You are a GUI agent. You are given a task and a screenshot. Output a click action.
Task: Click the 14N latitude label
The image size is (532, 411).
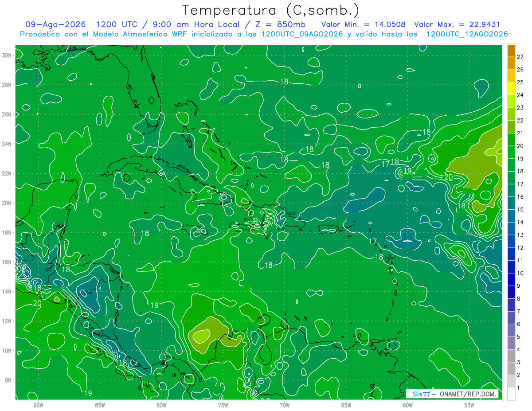[x=7, y=292]
